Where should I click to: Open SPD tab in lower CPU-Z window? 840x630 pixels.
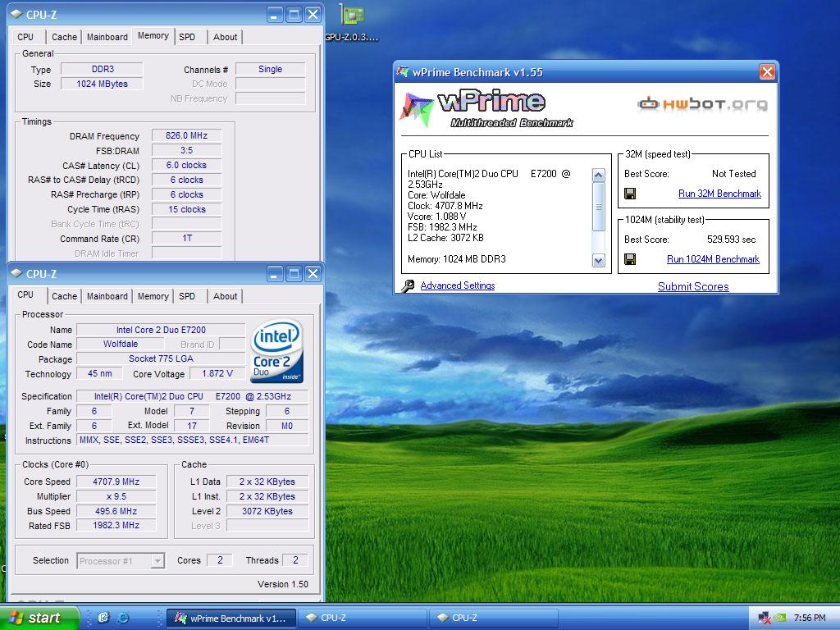pos(187,296)
